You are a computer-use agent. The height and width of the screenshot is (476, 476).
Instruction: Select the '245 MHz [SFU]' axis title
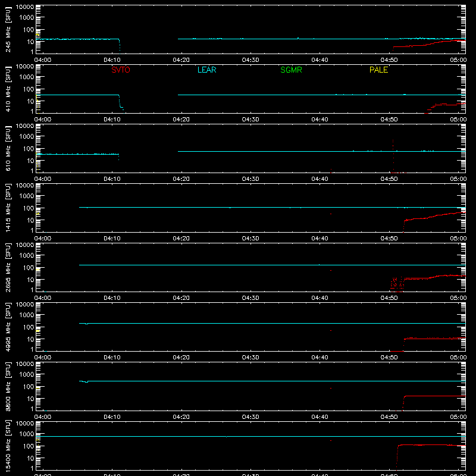point(8,29)
